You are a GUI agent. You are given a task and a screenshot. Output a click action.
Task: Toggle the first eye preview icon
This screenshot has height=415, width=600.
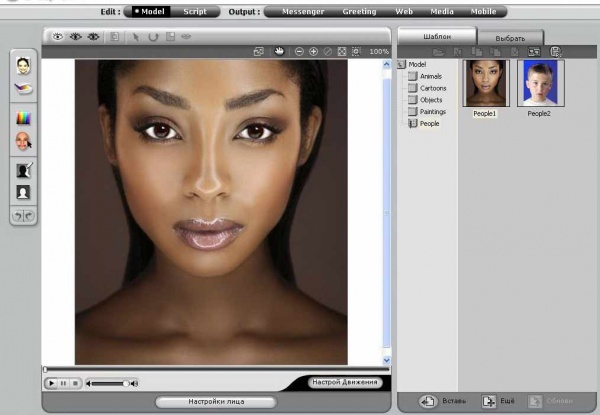point(59,36)
